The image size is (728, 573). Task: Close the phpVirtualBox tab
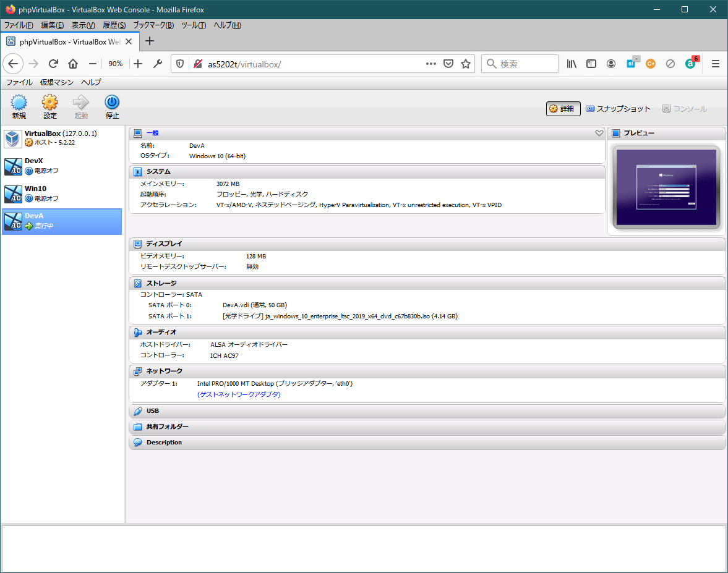tap(129, 42)
